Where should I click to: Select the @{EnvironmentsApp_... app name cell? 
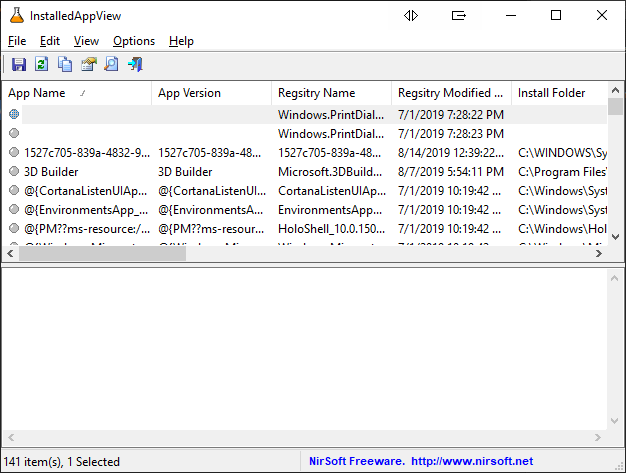click(86, 210)
